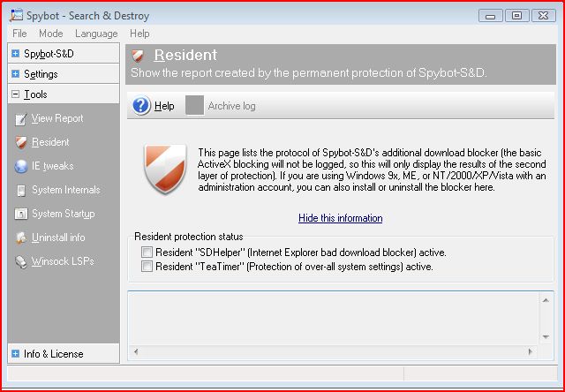The width and height of the screenshot is (565, 392).
Task: Open the Language menu
Action: (96, 34)
